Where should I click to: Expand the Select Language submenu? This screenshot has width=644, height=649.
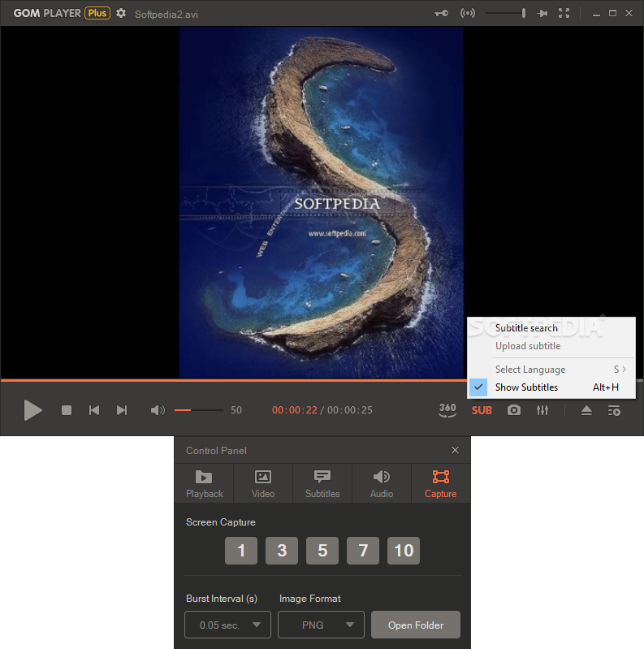[551, 370]
